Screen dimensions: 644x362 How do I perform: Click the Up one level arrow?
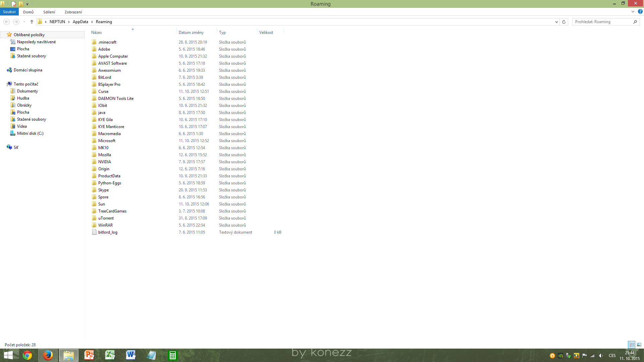point(32,22)
